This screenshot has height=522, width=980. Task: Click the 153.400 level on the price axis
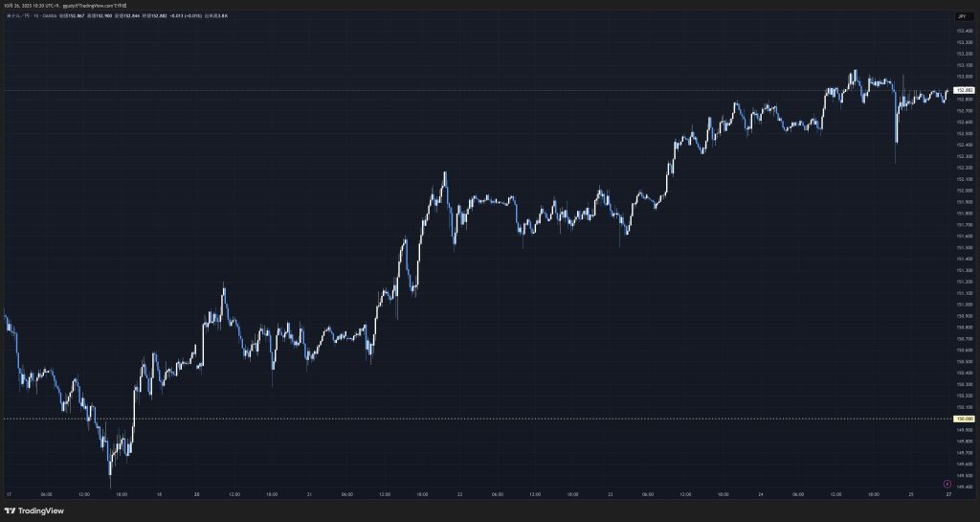click(964, 31)
